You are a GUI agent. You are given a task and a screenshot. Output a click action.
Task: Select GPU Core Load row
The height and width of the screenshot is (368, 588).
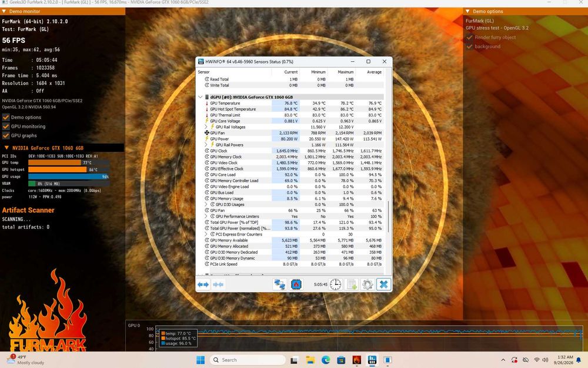coord(293,175)
